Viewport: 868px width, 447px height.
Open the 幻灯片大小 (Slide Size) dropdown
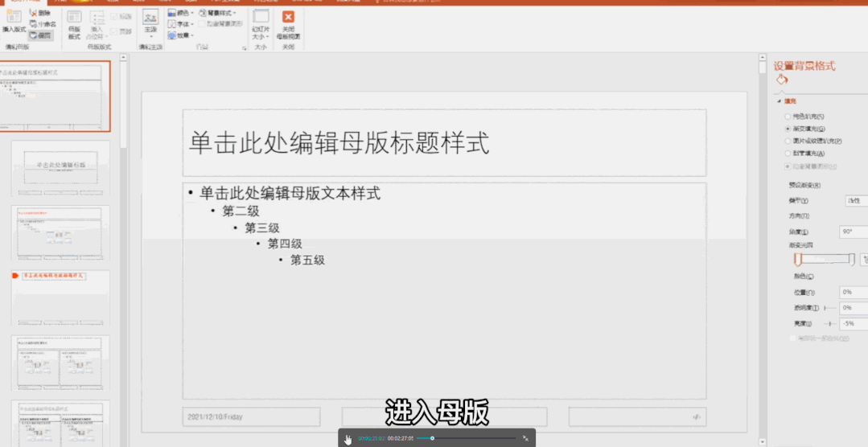261,24
